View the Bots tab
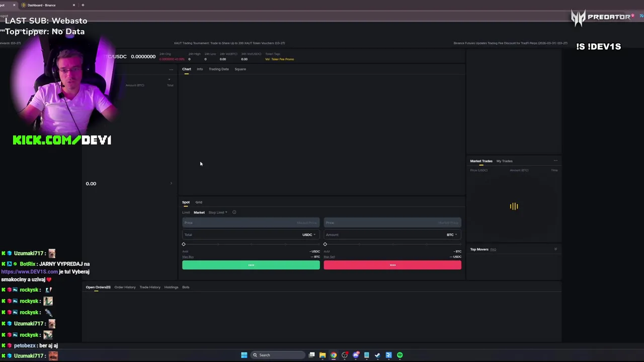The height and width of the screenshot is (362, 644). pyautogui.click(x=186, y=287)
